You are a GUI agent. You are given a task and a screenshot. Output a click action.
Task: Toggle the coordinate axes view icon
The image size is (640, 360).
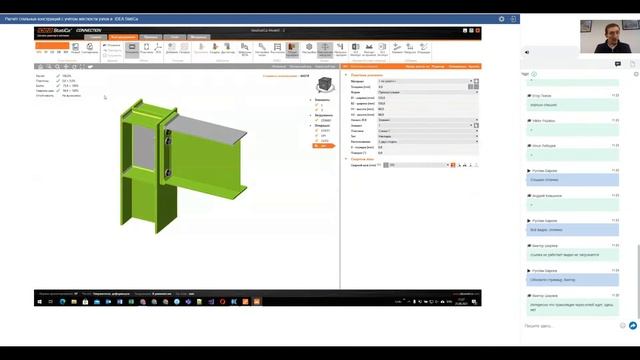pos(158,49)
